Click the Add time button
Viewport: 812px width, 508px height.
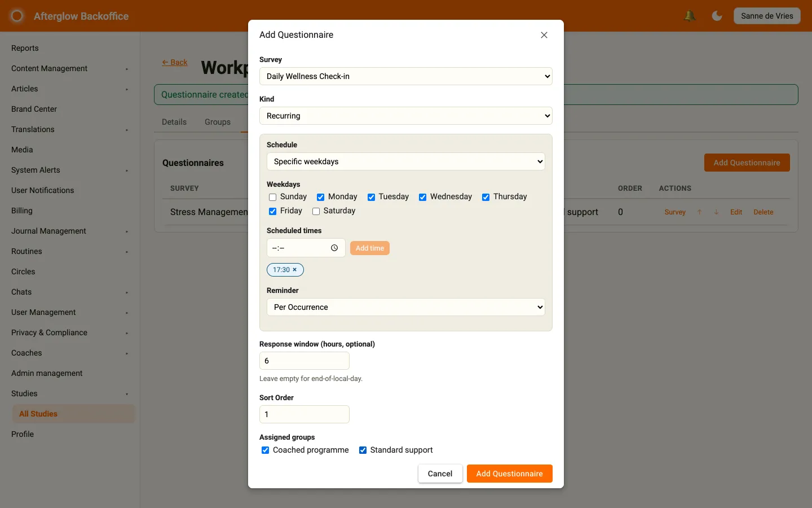tap(370, 248)
